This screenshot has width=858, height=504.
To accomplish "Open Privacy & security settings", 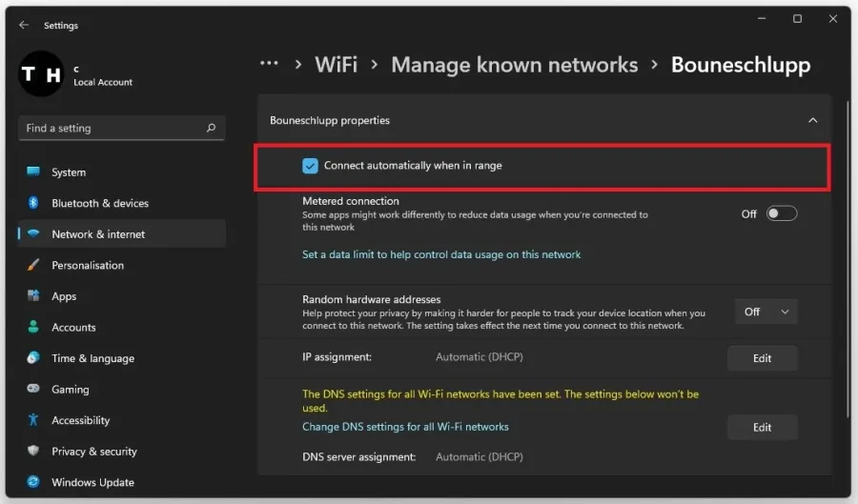I will 122,451.
